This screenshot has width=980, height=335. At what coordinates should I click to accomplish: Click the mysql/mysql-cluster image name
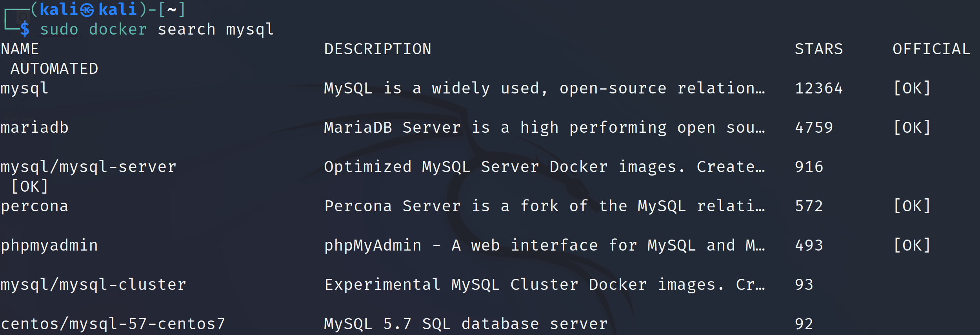93,285
